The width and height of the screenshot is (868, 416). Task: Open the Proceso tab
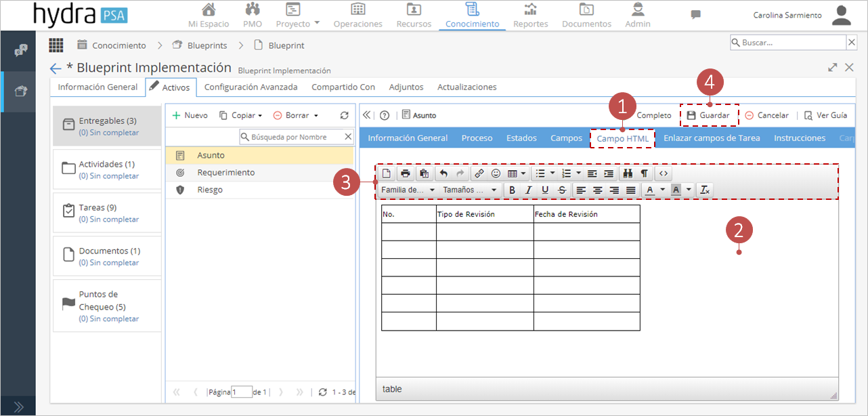(x=477, y=138)
